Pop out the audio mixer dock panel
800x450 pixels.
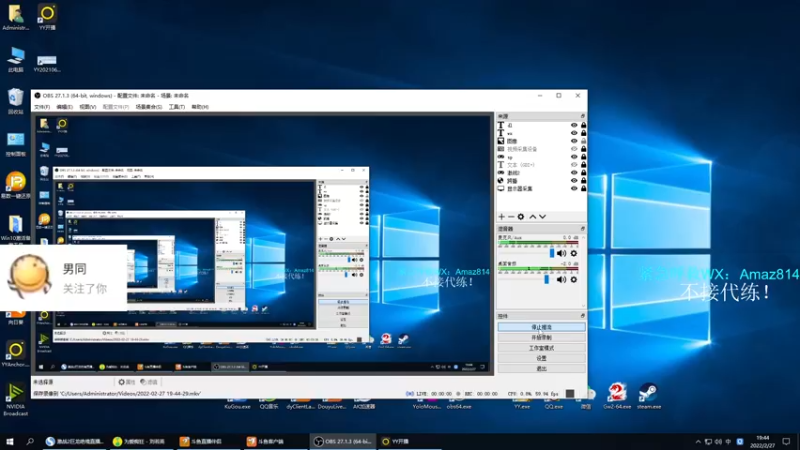[x=582, y=229]
